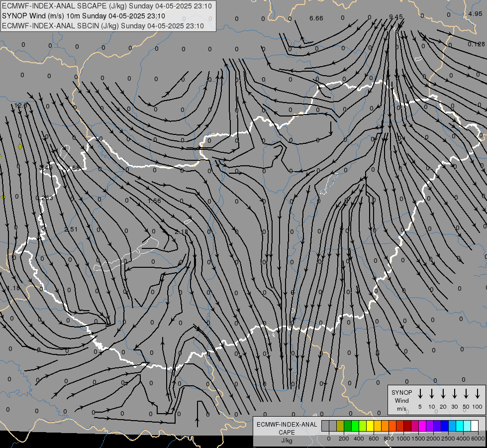
Task: Click the dark red CAPE swatch after the 1000 tick
Action: (408, 426)
